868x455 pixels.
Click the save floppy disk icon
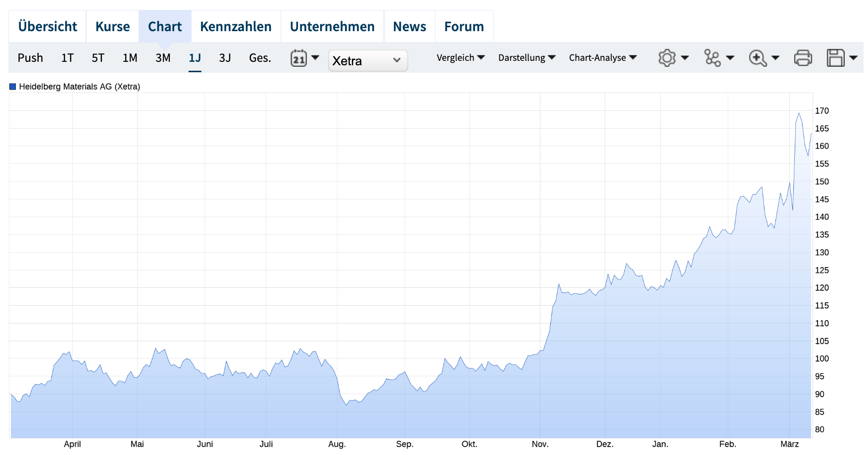tap(835, 58)
